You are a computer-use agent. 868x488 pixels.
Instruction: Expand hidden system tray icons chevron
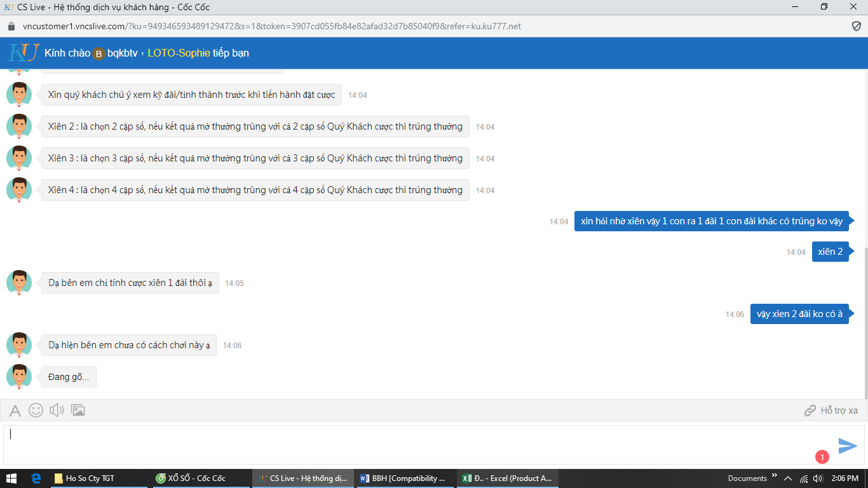point(788,478)
